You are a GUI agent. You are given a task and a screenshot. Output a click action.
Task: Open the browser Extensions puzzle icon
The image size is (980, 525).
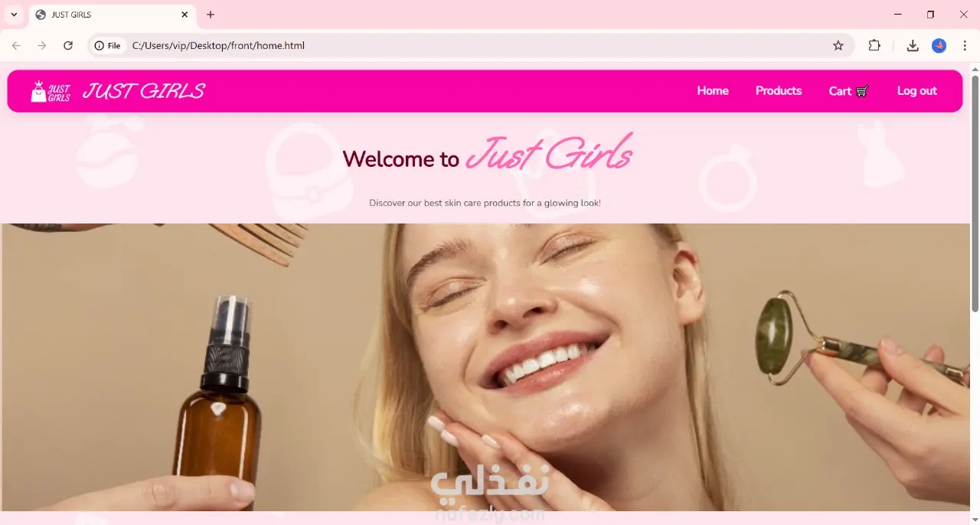pos(874,46)
